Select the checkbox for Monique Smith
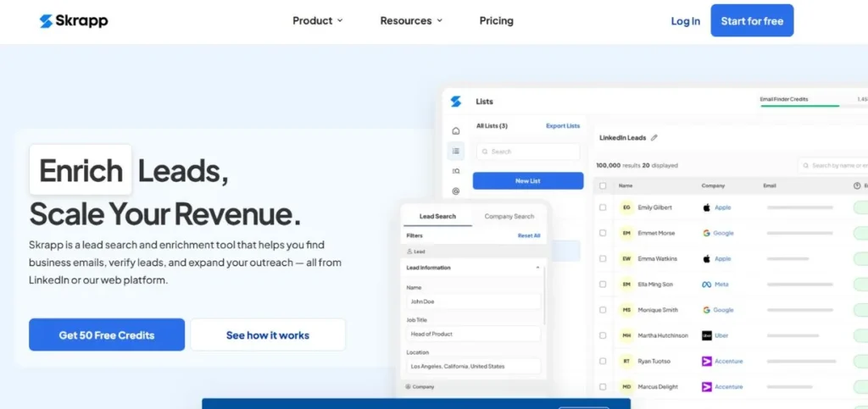Image resolution: width=868 pixels, height=409 pixels. coord(603,310)
